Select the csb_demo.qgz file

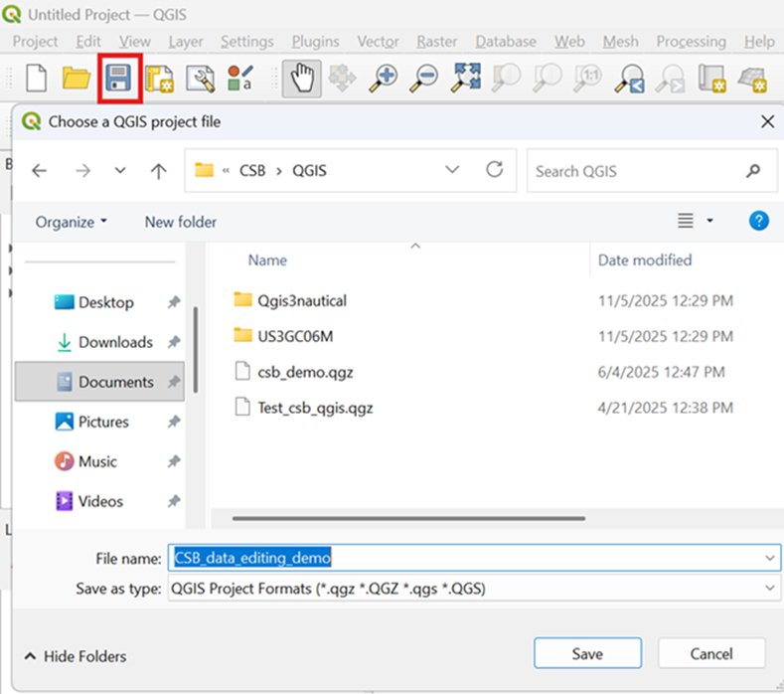(x=293, y=371)
